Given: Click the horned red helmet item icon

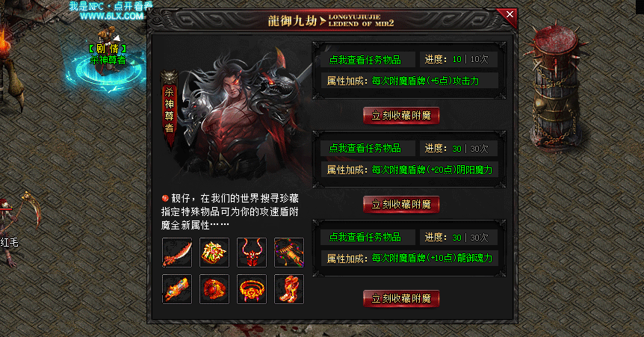Looking at the screenshot, I should (x=252, y=253).
